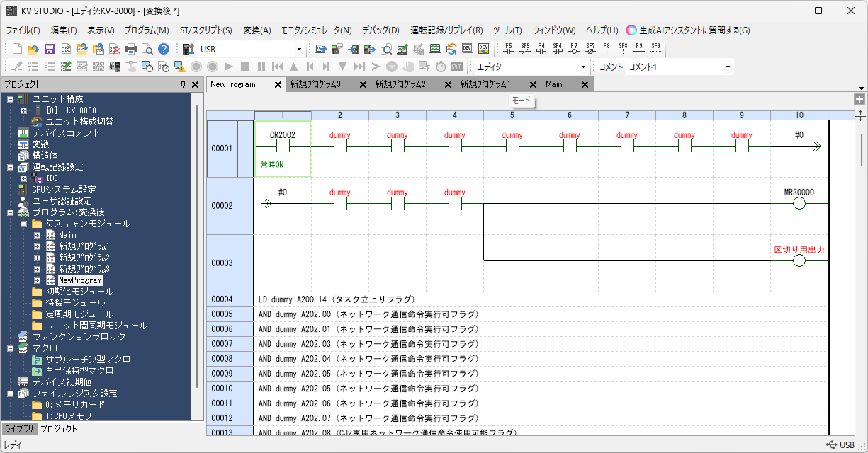This screenshot has height=453, width=868.
Task: Select the MR30000 output coil
Action: pos(799,205)
